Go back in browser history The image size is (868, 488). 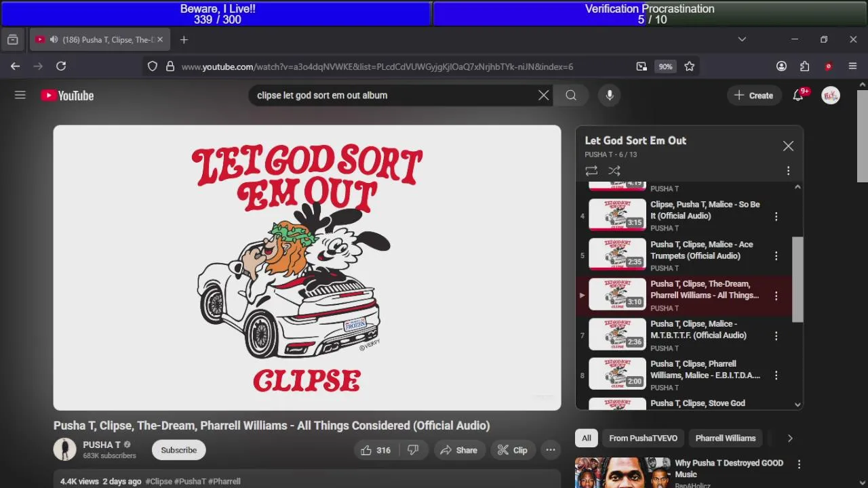click(15, 66)
